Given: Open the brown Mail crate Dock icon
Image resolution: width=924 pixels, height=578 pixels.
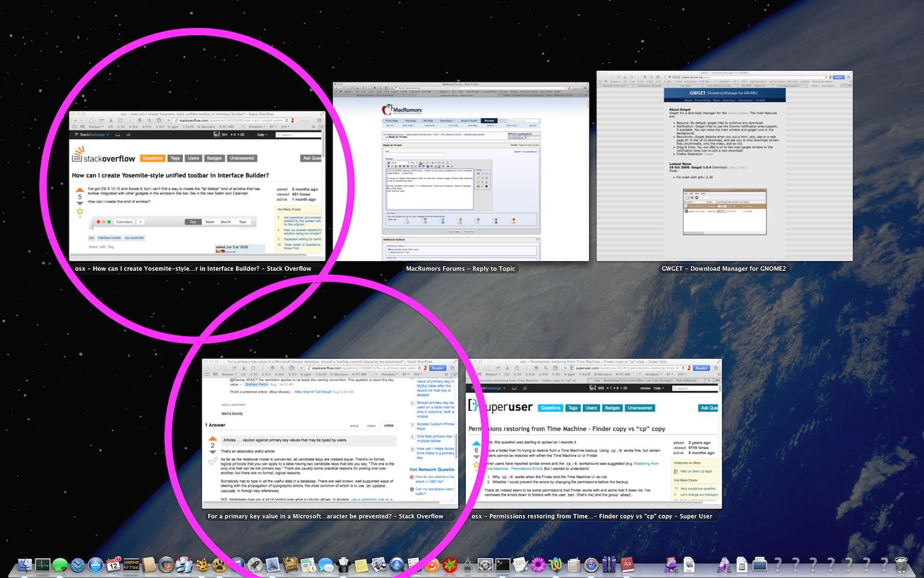Looking at the screenshot, I should pos(290,565).
